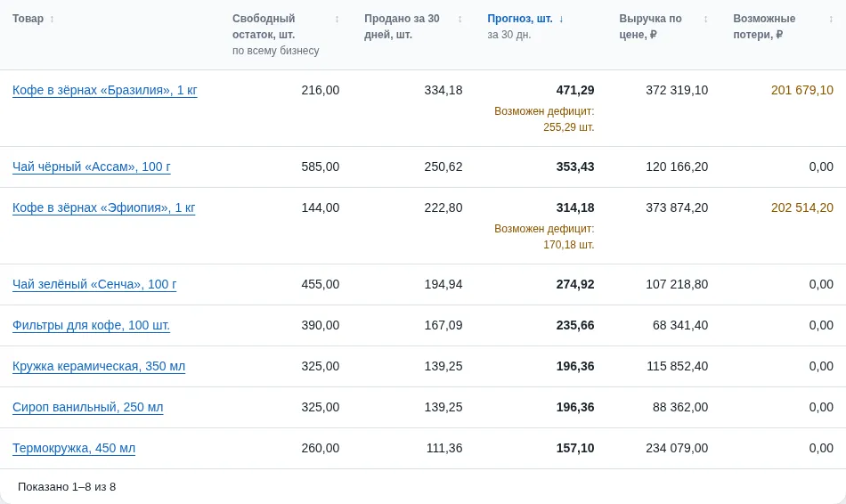Open Термокружка, 450 мл link
The height and width of the screenshot is (504, 846).
(x=74, y=449)
